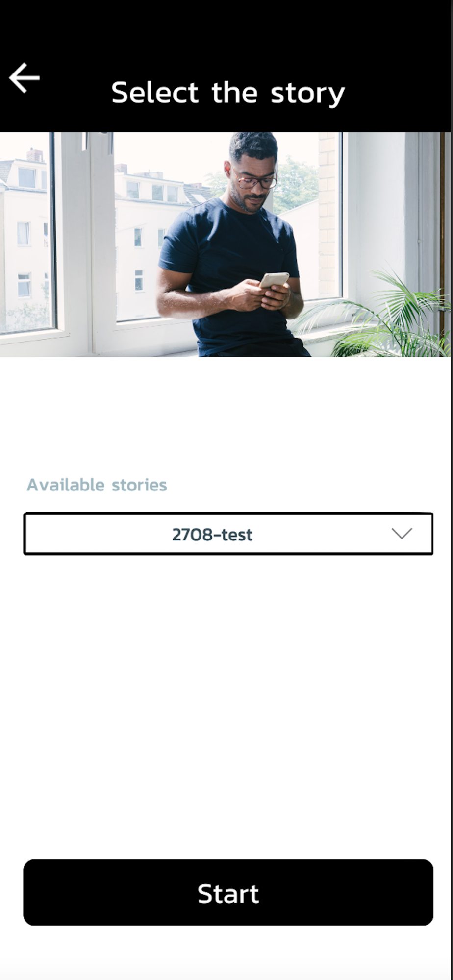Click the Start button
The image size is (453, 980).
click(228, 892)
